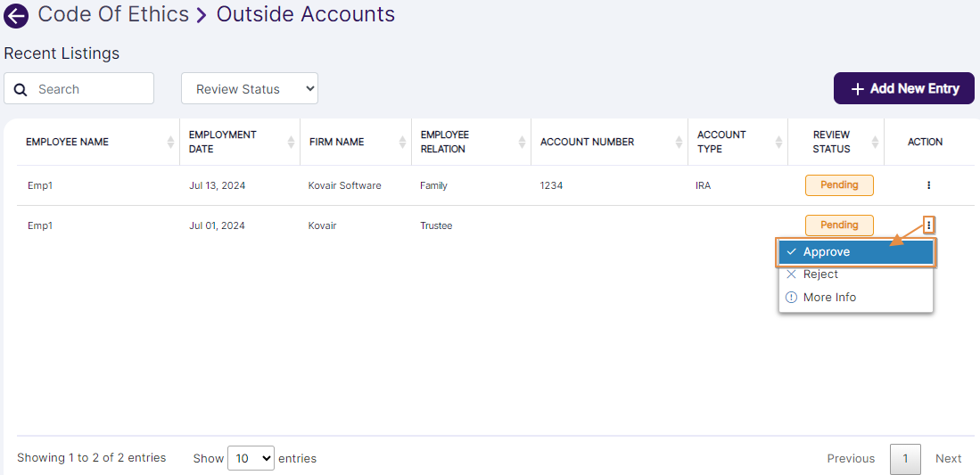Sort by Account Number column arrows

679,143
